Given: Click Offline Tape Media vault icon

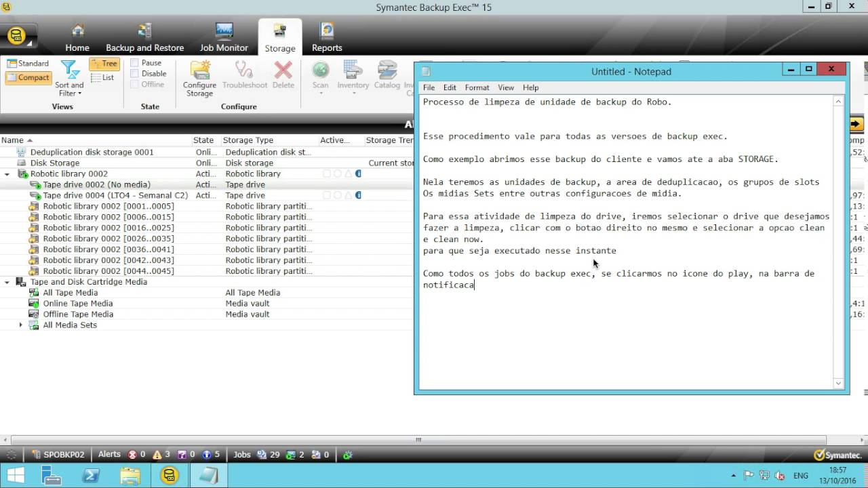Looking at the screenshot, I should click(x=34, y=314).
